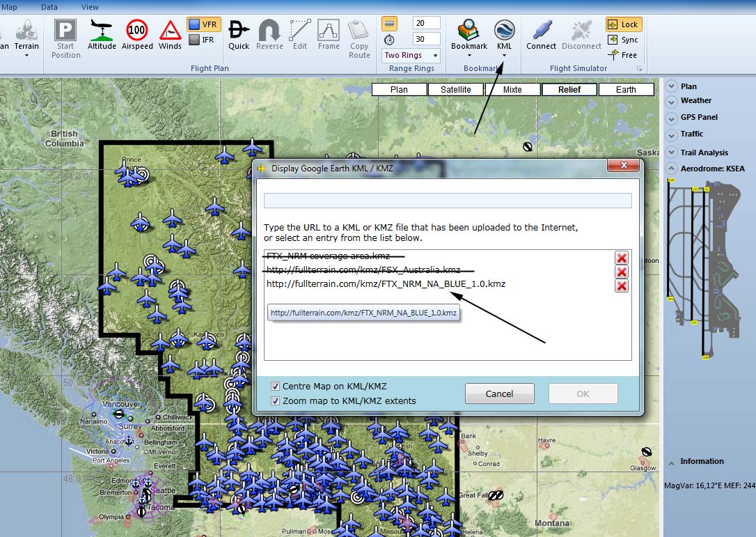Expand the GPS Panel section
This screenshot has width=756, height=537.
(x=671, y=118)
